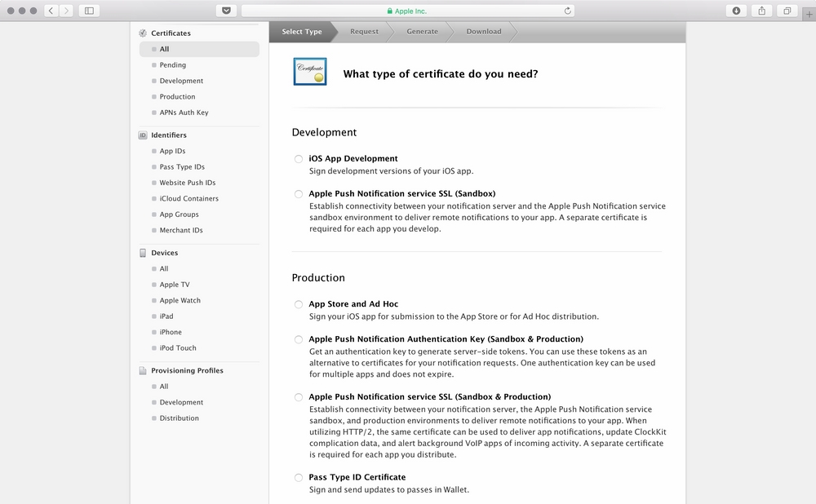Open Merchant IDs in sidebar

[181, 231]
